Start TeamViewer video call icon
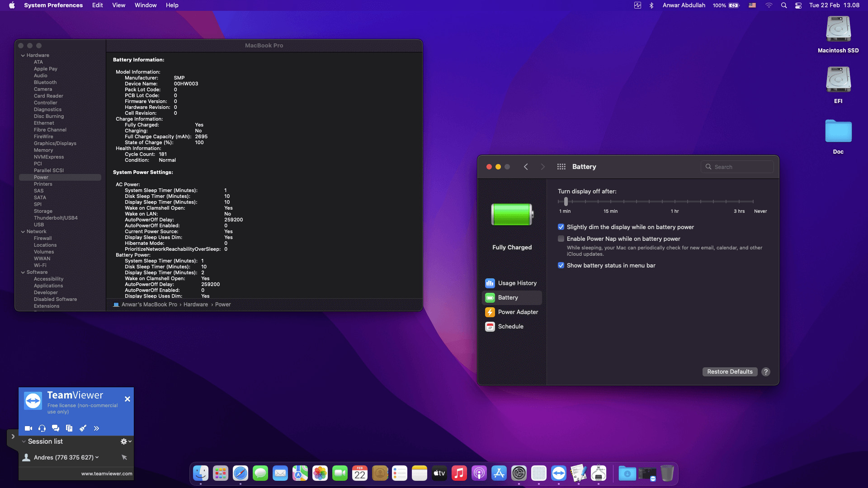Image resolution: width=868 pixels, height=488 pixels. 28,428
